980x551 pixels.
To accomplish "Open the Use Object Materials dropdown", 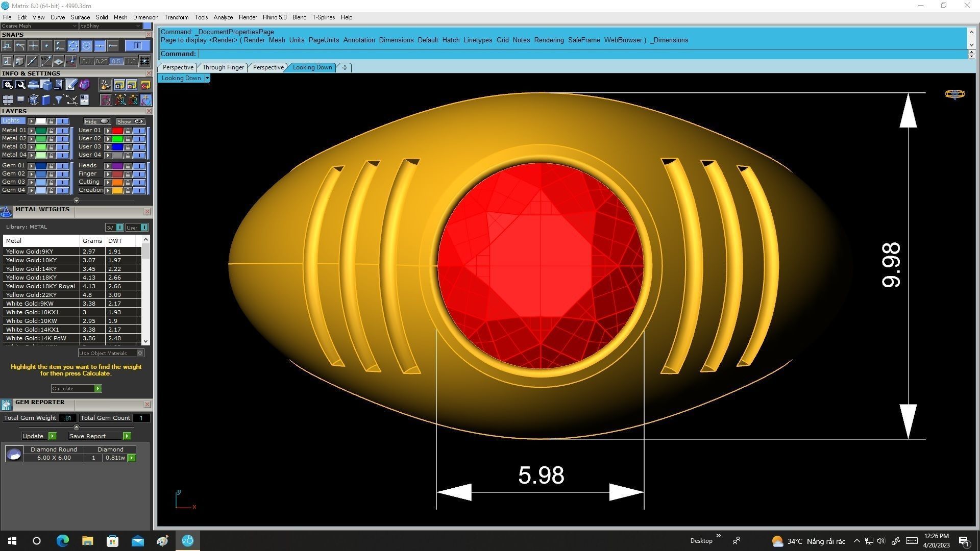I will (140, 353).
